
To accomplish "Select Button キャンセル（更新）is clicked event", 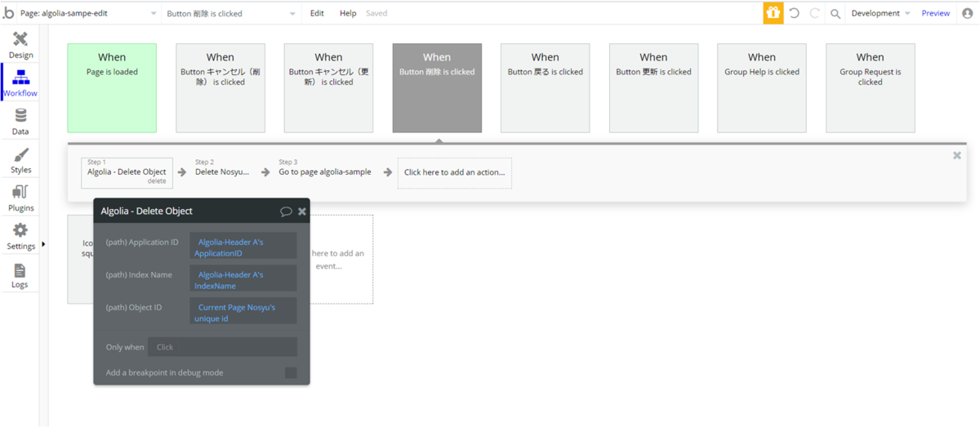I will click(x=328, y=88).
